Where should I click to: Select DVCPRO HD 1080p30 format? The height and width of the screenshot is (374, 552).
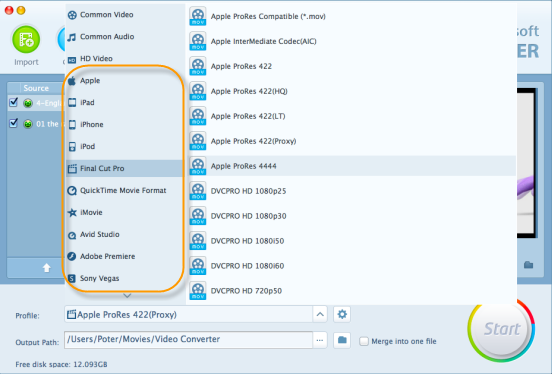tap(352, 216)
